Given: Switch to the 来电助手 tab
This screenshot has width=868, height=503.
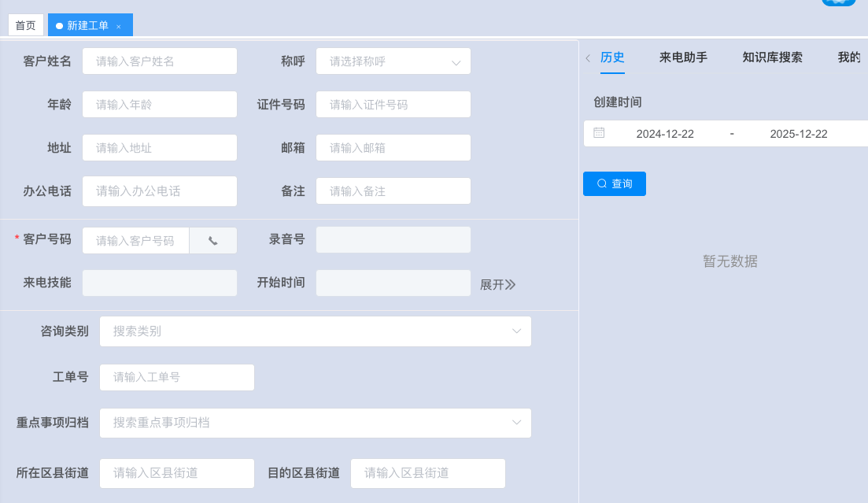Looking at the screenshot, I should pos(683,57).
